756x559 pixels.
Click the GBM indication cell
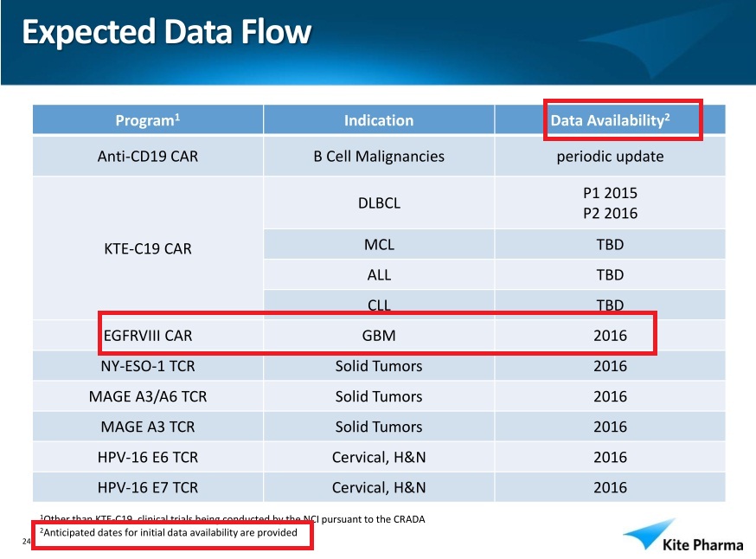(x=379, y=335)
